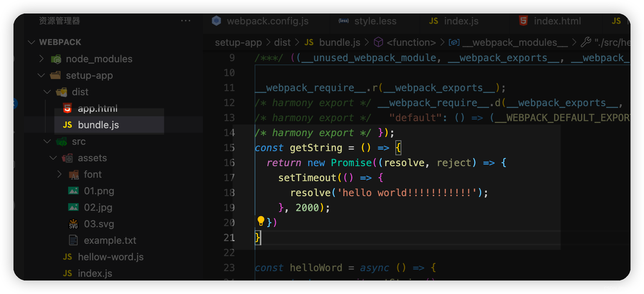The height and width of the screenshot is (294, 644).
Task: Collapse the assets folder chevron
Action: pyautogui.click(x=53, y=158)
